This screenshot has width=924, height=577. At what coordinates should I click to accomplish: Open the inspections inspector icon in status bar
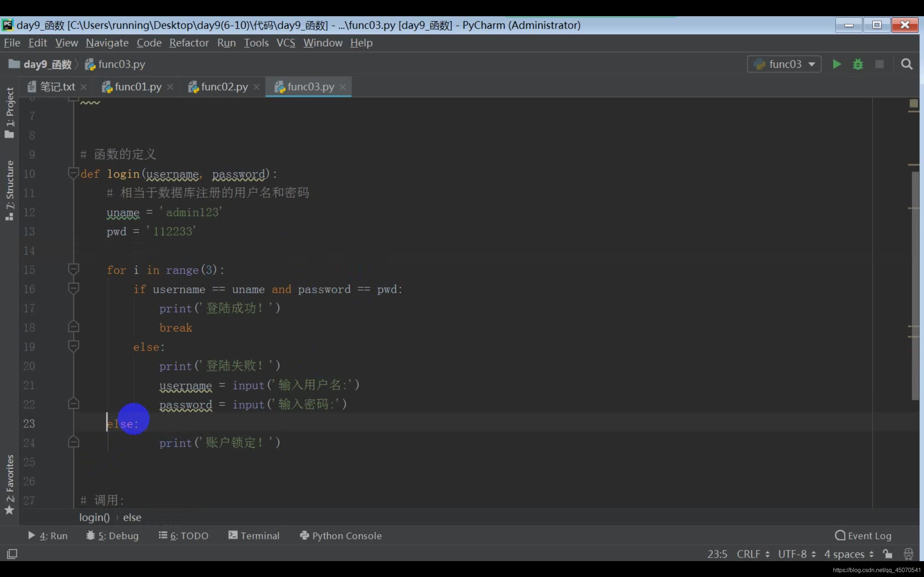point(908,554)
